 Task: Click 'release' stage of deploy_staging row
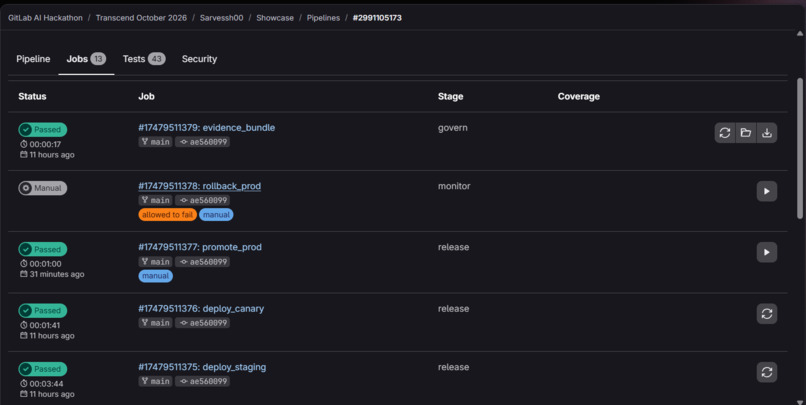pos(453,367)
